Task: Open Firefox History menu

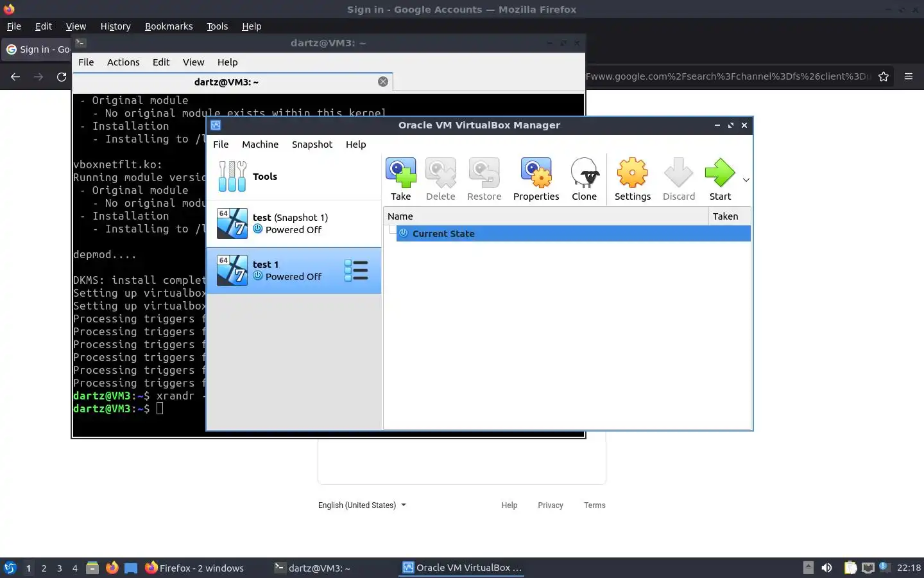Action: click(x=116, y=26)
